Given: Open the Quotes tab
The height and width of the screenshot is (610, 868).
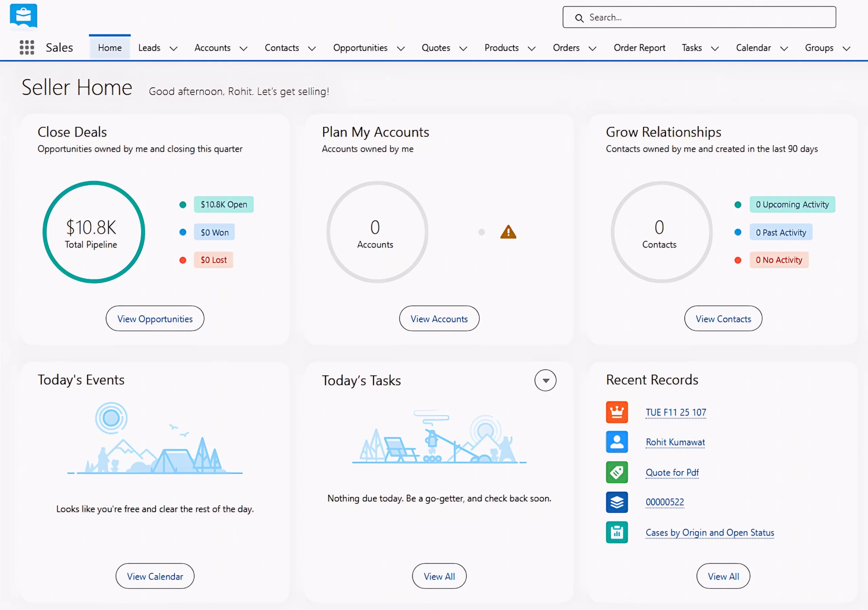Looking at the screenshot, I should click(436, 48).
